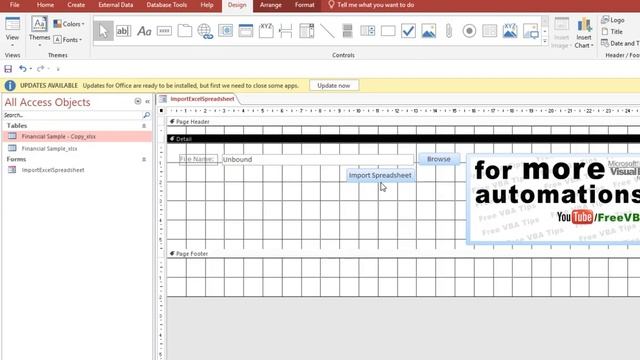This screenshot has width=640, height=360.
Task: Select the Toggle Button control
Action: [x=347, y=31]
